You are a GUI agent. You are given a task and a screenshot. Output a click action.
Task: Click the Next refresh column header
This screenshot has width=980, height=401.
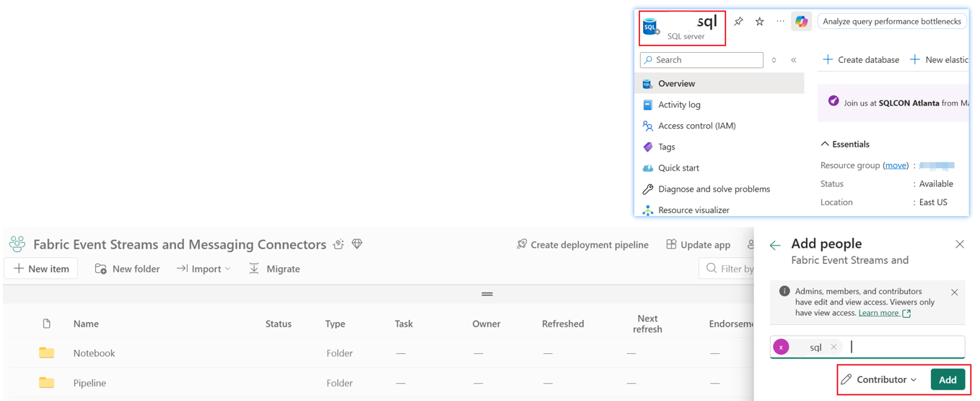coord(647,324)
